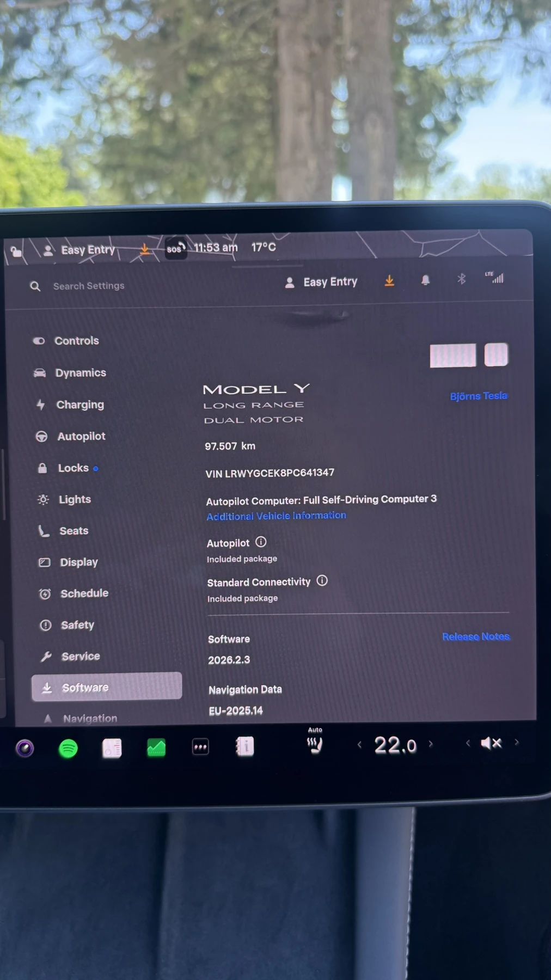
Task: Open the Easy Entry driver profile menu
Action: [x=321, y=282]
